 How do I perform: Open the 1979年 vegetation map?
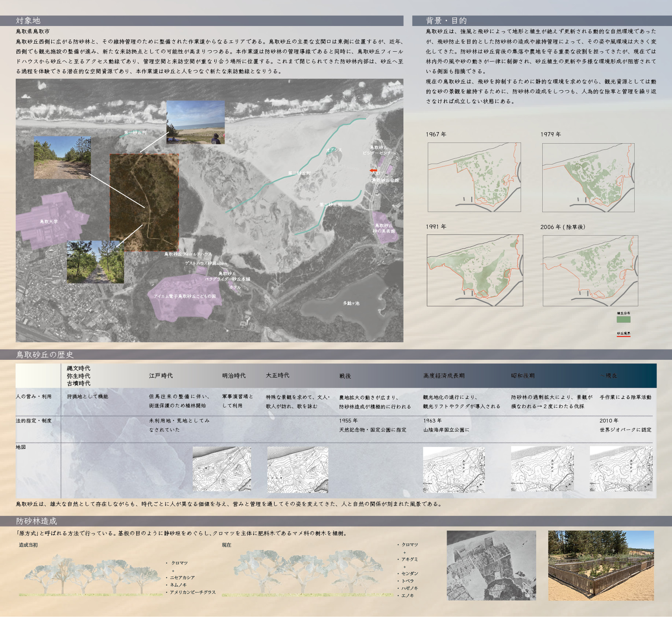point(588,177)
